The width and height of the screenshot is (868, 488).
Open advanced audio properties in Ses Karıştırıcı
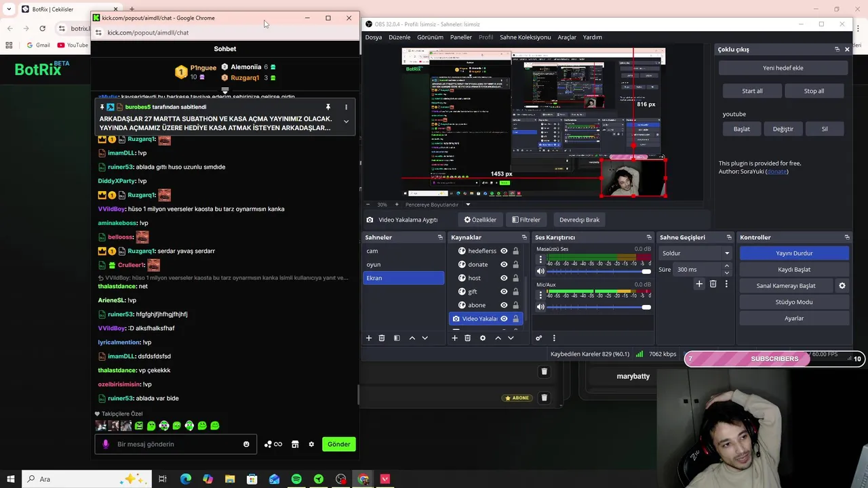(539, 338)
